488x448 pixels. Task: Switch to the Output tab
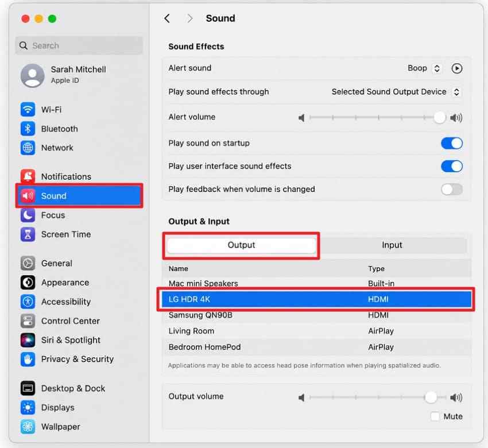pos(241,245)
